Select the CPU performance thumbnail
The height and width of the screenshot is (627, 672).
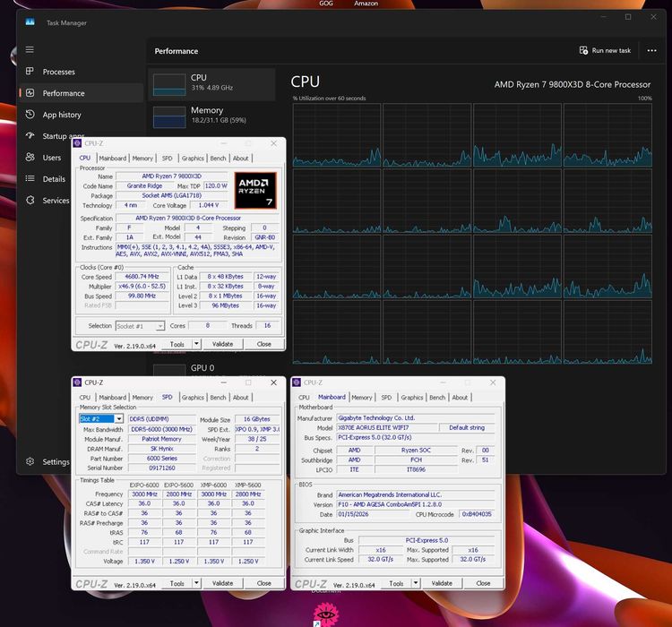point(211,84)
